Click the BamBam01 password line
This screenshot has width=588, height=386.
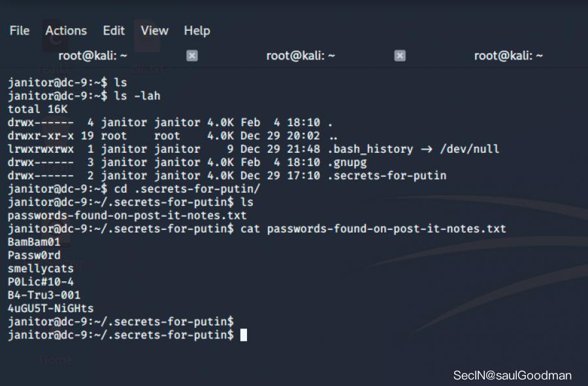coord(34,242)
